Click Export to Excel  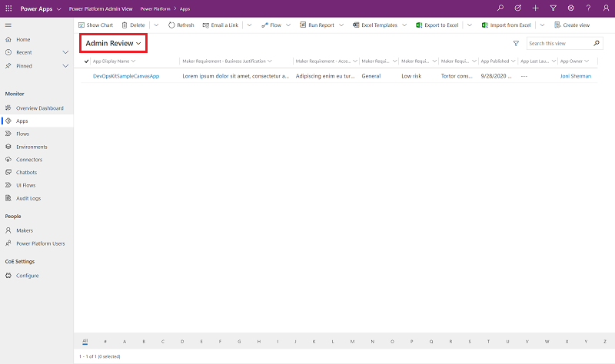point(437,25)
